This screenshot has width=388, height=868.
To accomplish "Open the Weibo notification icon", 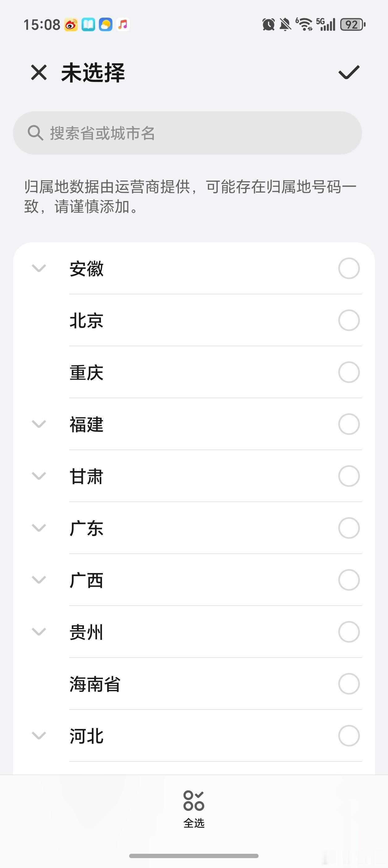I will [x=71, y=25].
